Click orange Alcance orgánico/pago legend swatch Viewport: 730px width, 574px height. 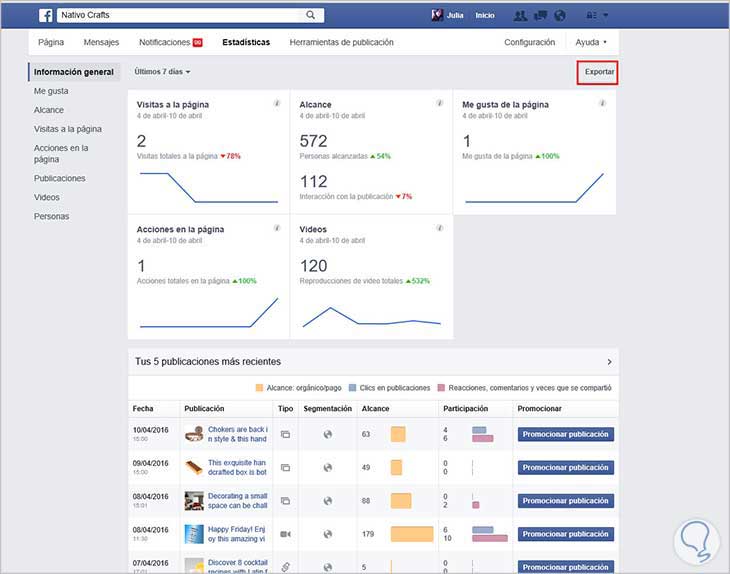click(x=259, y=388)
